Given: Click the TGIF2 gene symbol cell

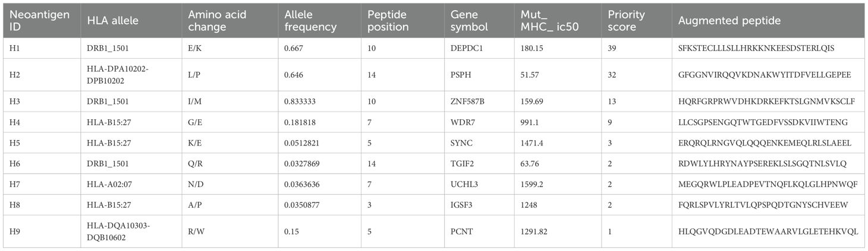Looking at the screenshot, I should tap(464, 163).
